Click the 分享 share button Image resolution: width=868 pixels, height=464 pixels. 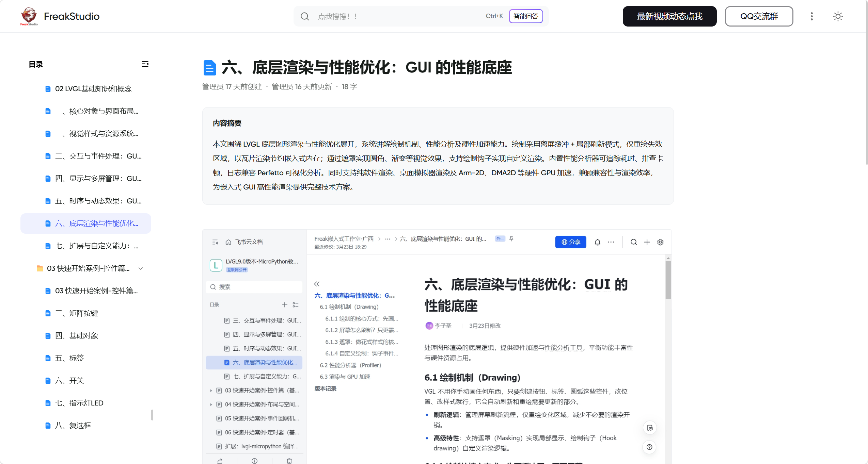tap(571, 242)
